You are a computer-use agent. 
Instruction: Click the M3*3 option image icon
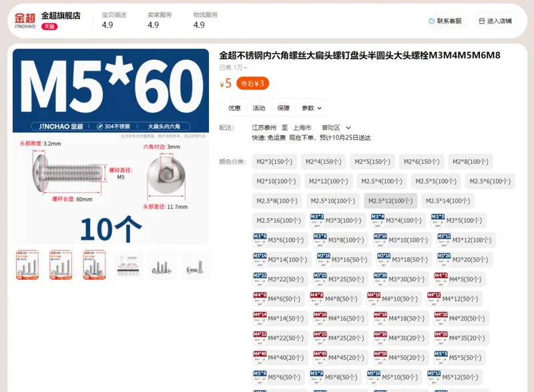316,221
